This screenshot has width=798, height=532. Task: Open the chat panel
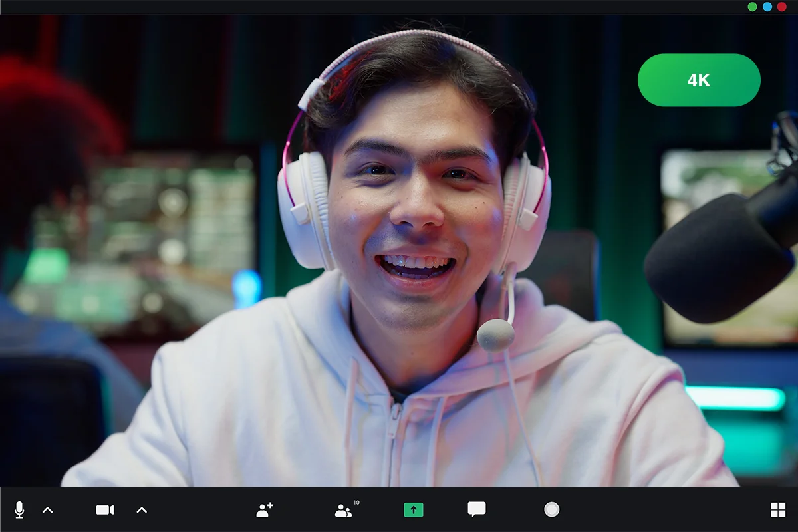point(476,509)
